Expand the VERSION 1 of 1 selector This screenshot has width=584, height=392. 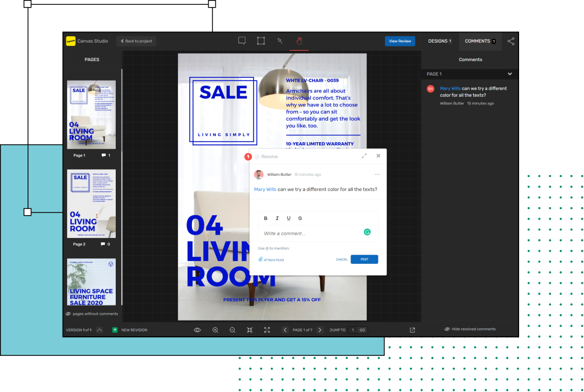point(99,329)
